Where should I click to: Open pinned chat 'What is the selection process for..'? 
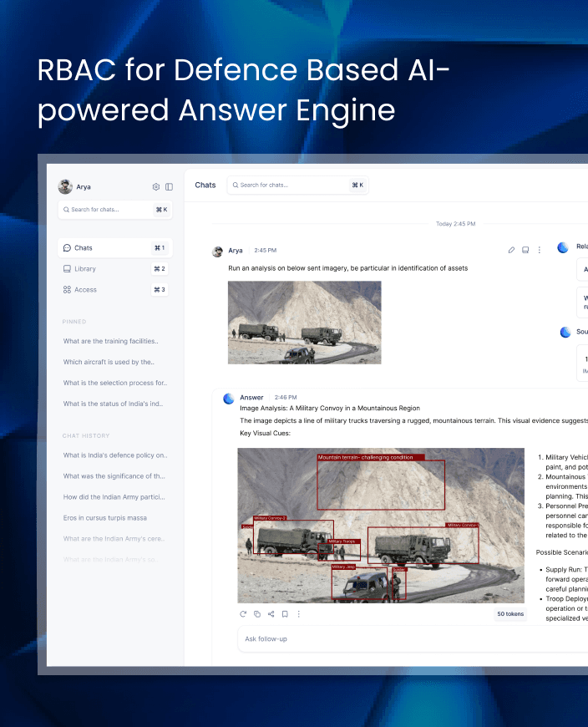[x=115, y=383]
